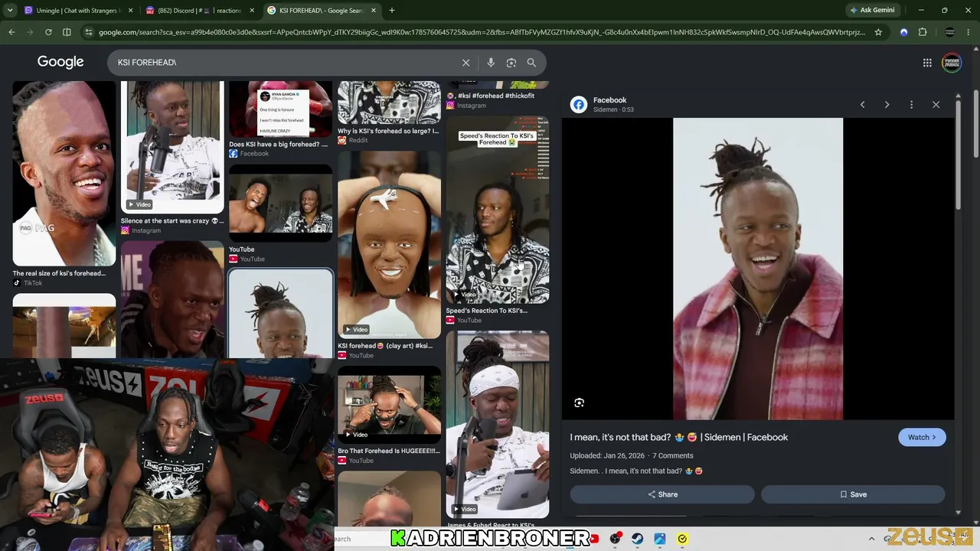Select the KSI FOREHEAD Google Search tab
The height and width of the screenshot is (551, 980).
click(322, 10)
